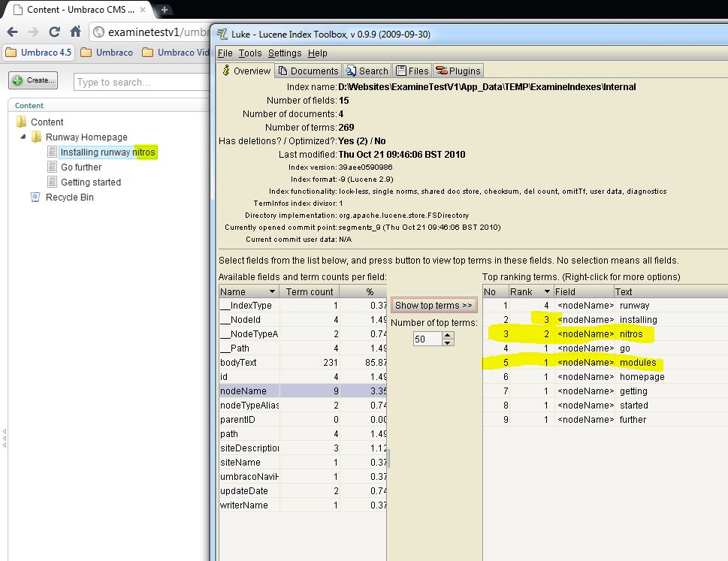Open the Umbraco 4.5 bookmark folder
The width and height of the screenshot is (728, 561).
point(38,53)
